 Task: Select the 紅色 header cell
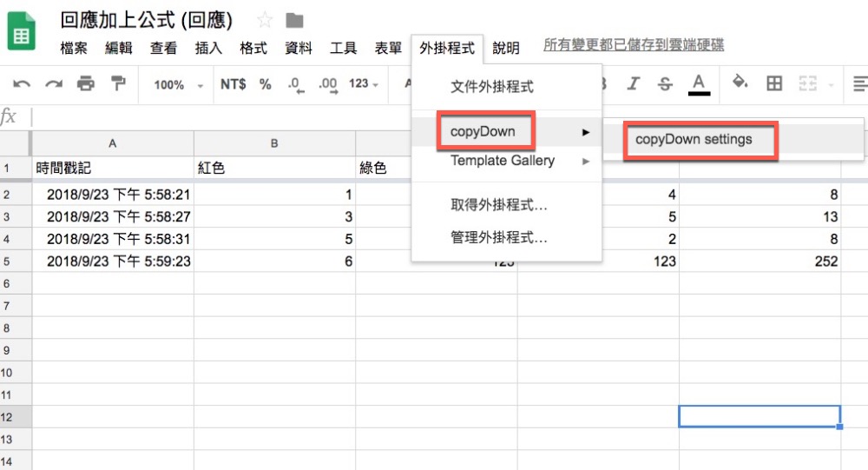(x=274, y=168)
